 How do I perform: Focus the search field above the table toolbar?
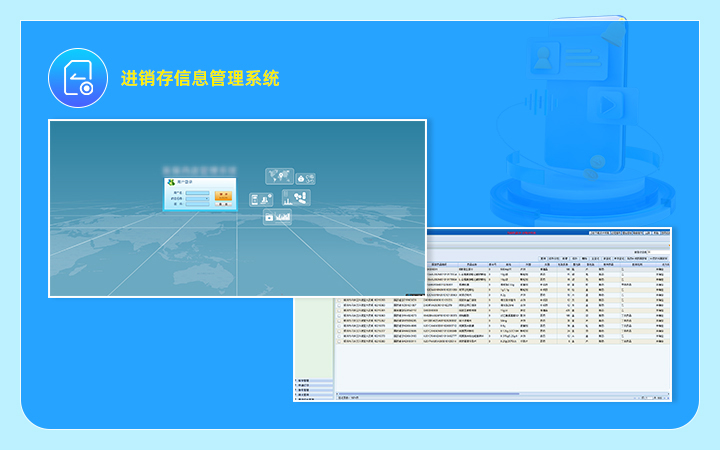click(658, 252)
